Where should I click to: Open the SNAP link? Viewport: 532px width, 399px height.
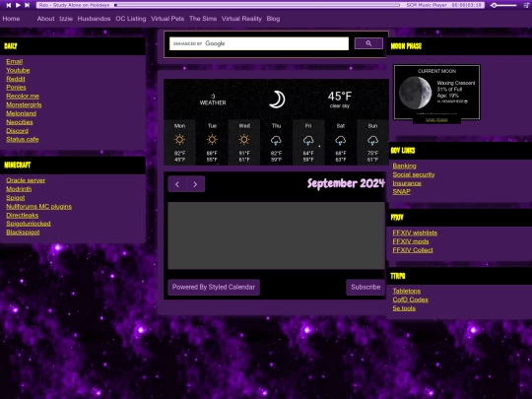coord(401,192)
